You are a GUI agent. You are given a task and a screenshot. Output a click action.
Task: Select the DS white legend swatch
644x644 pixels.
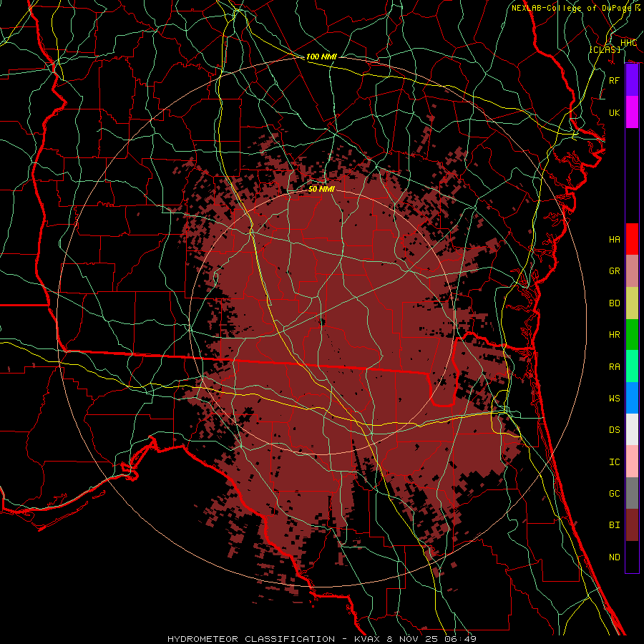[632, 429]
